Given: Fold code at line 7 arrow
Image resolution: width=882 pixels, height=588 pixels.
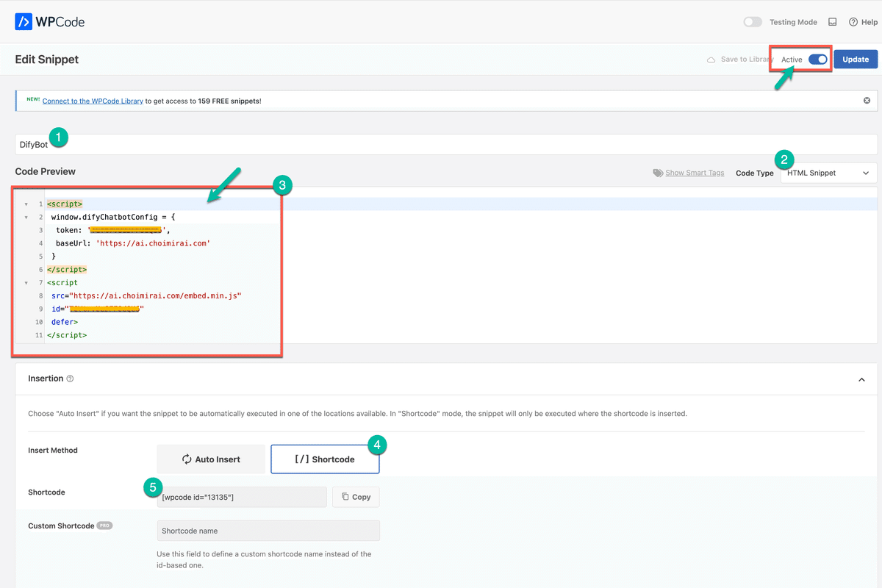Looking at the screenshot, I should [x=26, y=282].
